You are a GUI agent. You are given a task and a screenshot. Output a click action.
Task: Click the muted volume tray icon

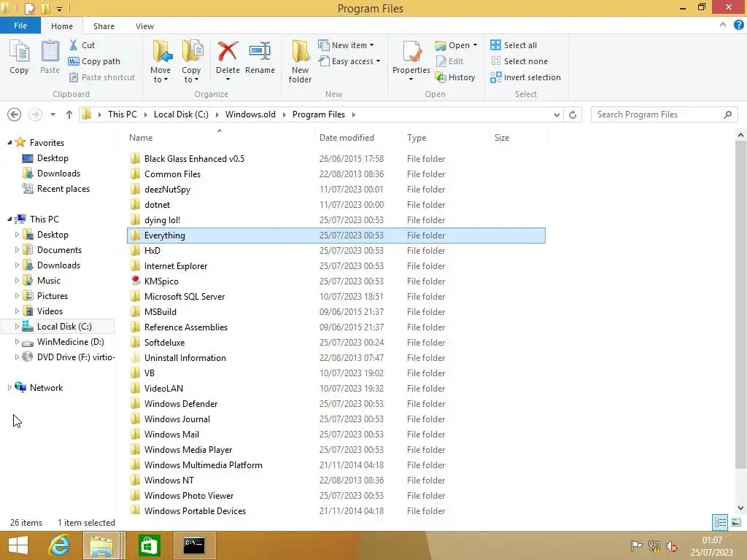coord(672,545)
